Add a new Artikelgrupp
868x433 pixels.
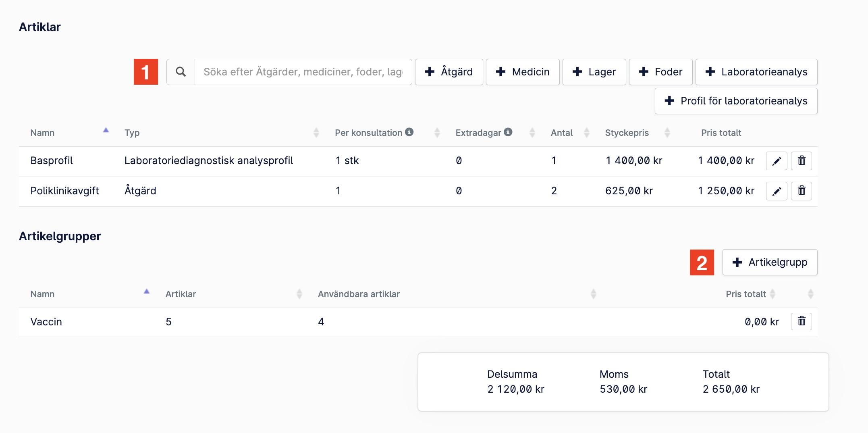pyautogui.click(x=770, y=262)
